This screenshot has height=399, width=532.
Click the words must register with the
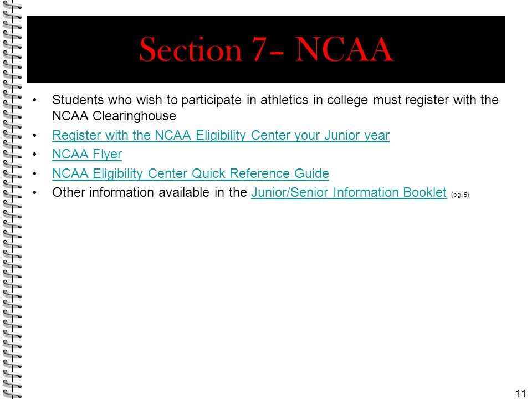[x=436, y=100]
